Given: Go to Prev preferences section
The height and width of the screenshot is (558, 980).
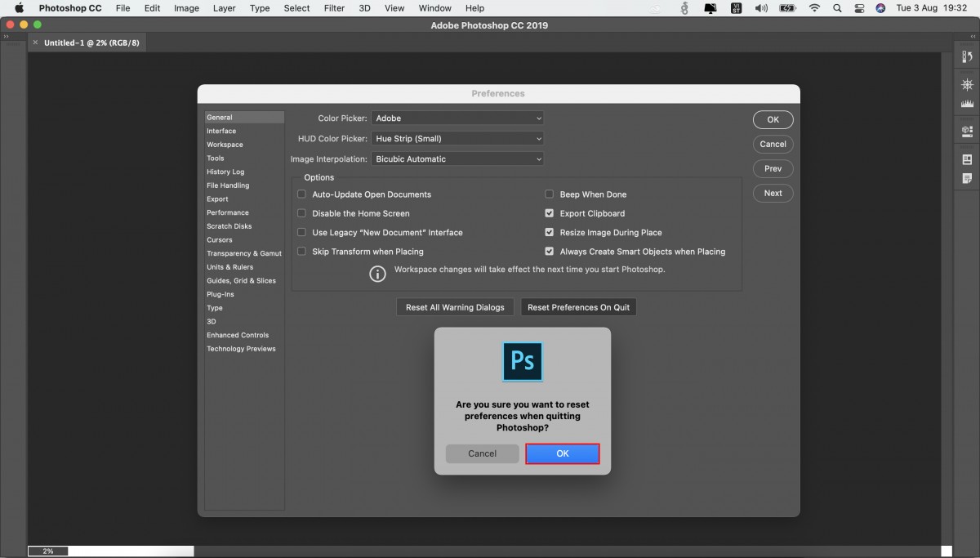Looking at the screenshot, I should [773, 168].
